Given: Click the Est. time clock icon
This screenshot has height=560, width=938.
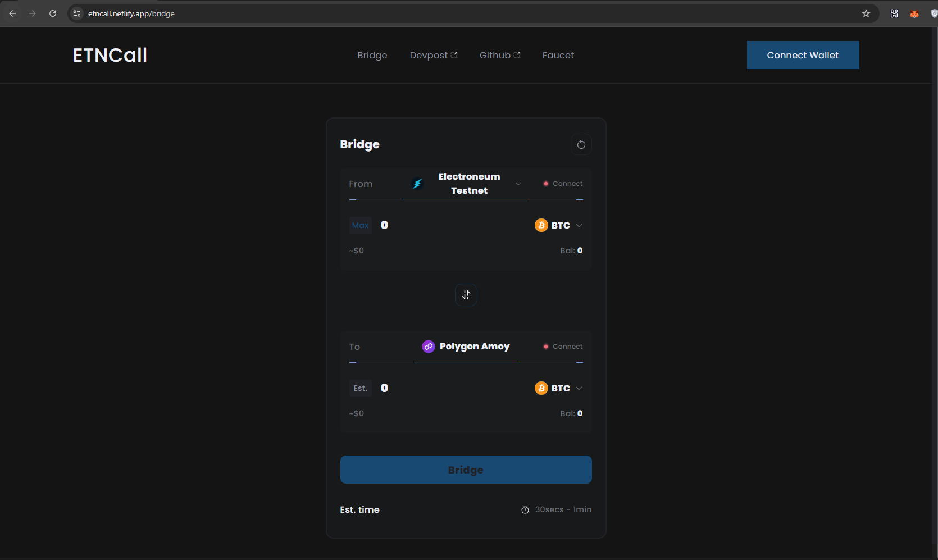Looking at the screenshot, I should pos(525,509).
